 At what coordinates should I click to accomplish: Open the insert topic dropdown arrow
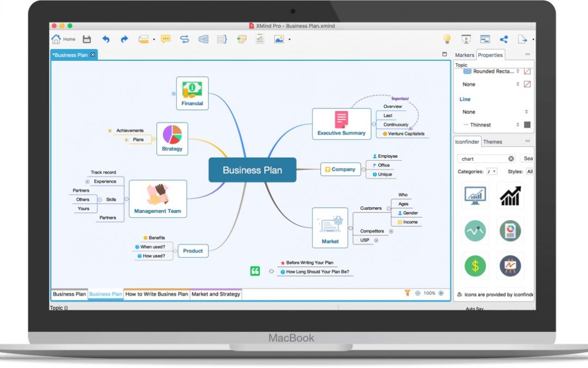154,39
